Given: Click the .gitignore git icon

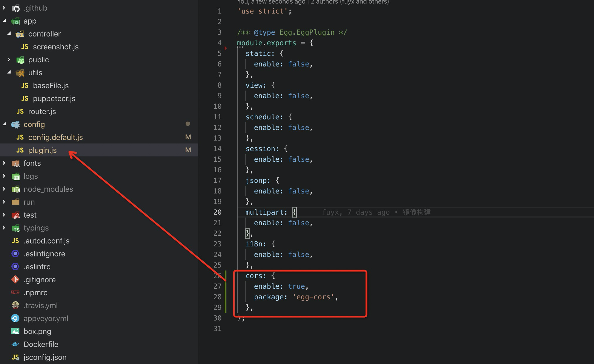Looking at the screenshot, I should click(15, 279).
